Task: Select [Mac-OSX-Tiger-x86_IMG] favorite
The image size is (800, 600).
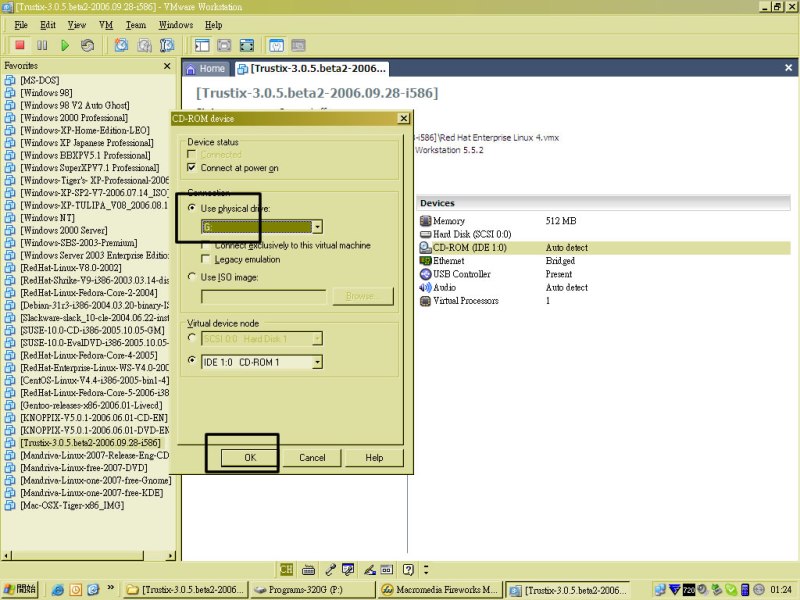Action: (72, 506)
